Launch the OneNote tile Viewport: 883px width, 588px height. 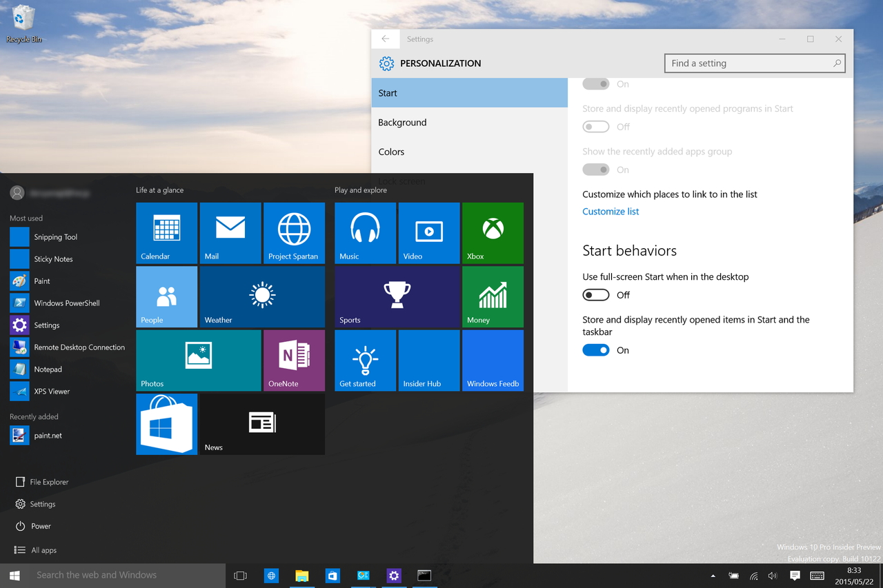pos(294,361)
